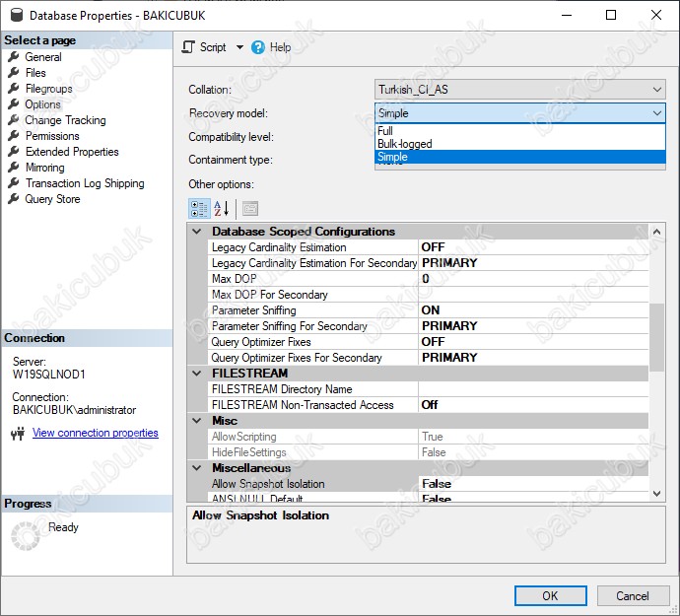
Task: Click the Property Pages icon
Action: (x=250, y=208)
